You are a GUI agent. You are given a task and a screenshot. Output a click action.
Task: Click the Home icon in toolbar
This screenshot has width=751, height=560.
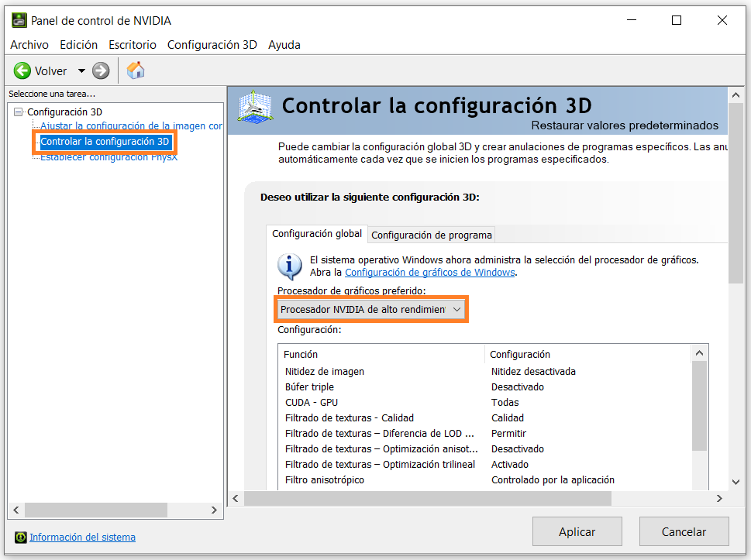coord(136,70)
